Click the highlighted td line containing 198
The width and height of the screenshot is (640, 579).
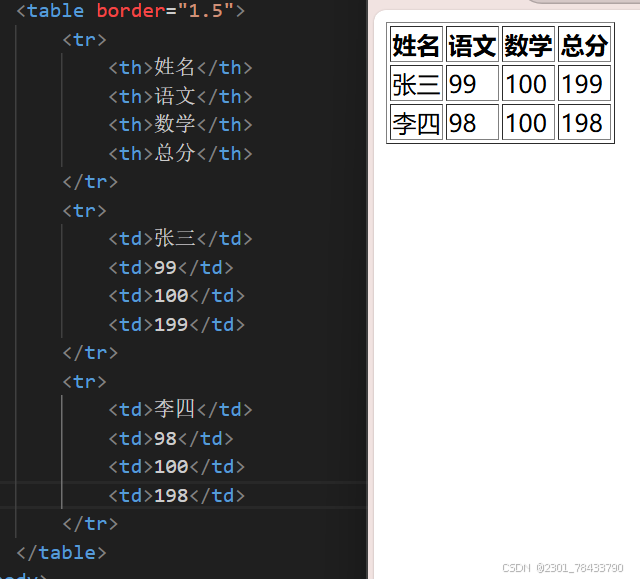[x=177, y=495]
